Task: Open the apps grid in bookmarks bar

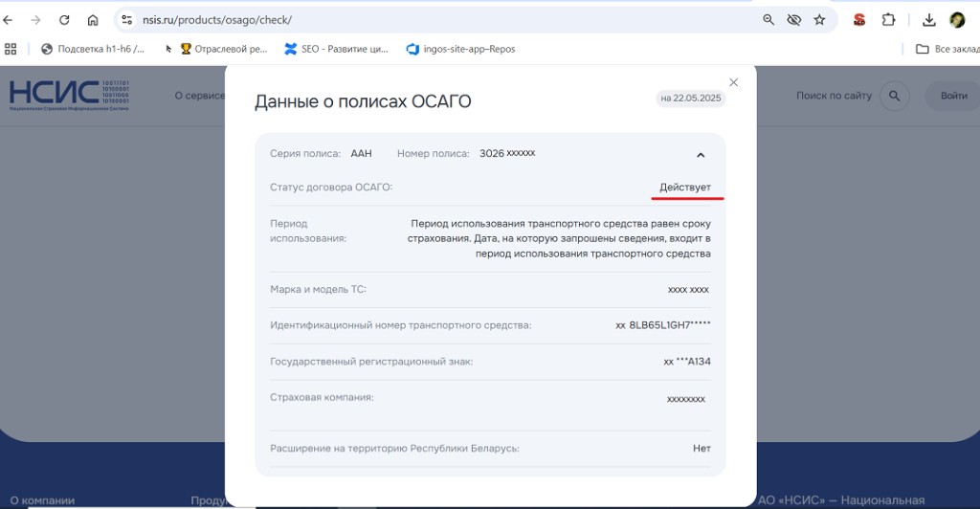Action: coord(11,49)
